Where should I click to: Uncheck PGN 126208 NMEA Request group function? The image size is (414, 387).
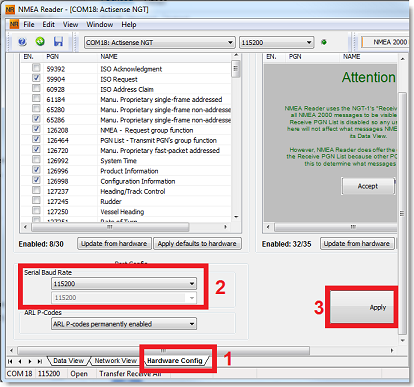click(36, 129)
